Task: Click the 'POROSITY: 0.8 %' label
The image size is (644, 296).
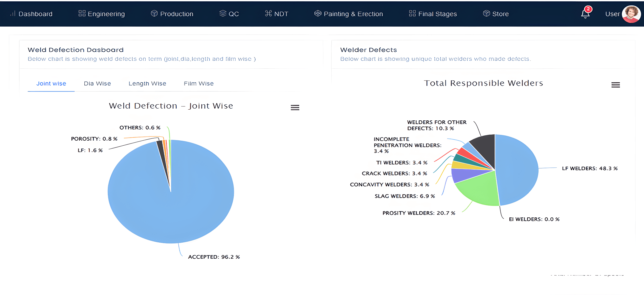Action: (94, 139)
